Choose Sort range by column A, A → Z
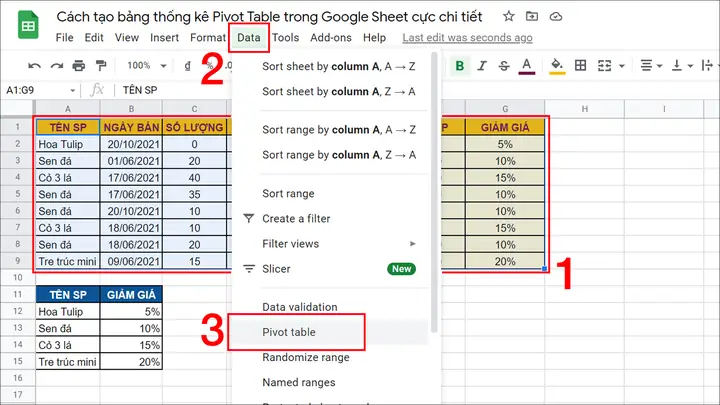The width and height of the screenshot is (720, 405). [x=338, y=130]
